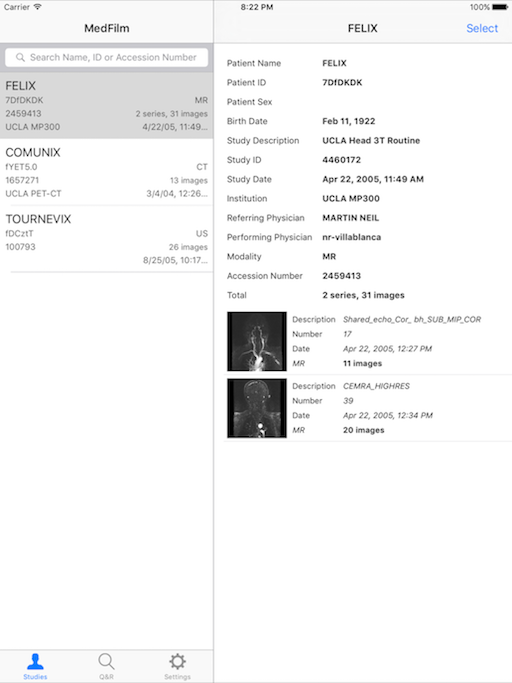
Task: Tap the Study Description UCLA Head 3T Routine
Action: [x=371, y=140]
